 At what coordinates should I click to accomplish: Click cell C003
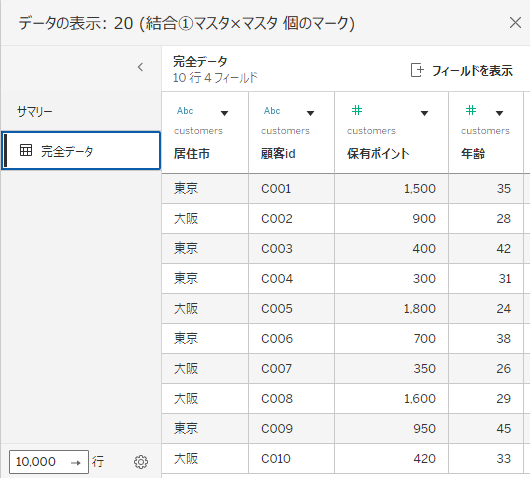coord(291,249)
